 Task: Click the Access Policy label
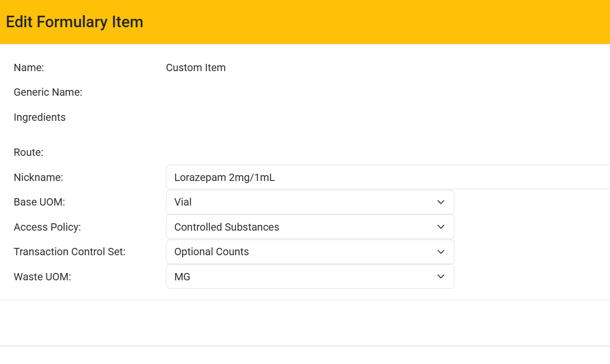tap(47, 227)
